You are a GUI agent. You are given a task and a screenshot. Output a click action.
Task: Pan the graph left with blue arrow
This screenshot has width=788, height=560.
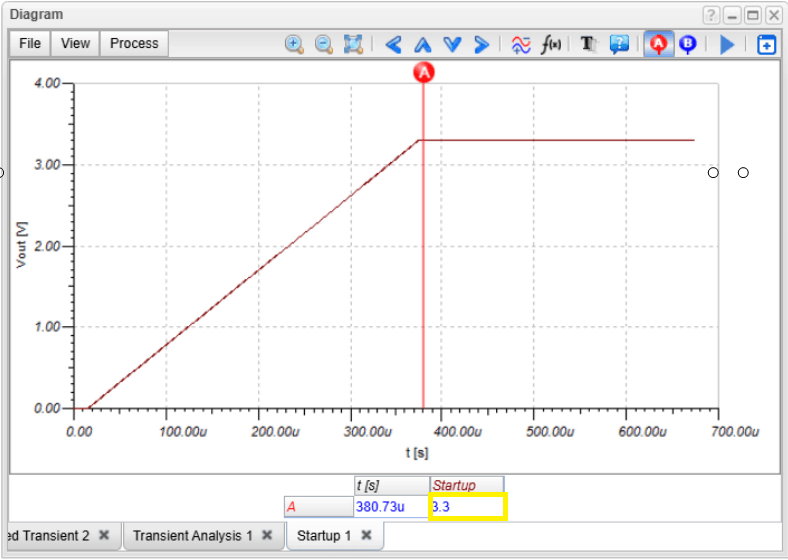[x=393, y=45]
